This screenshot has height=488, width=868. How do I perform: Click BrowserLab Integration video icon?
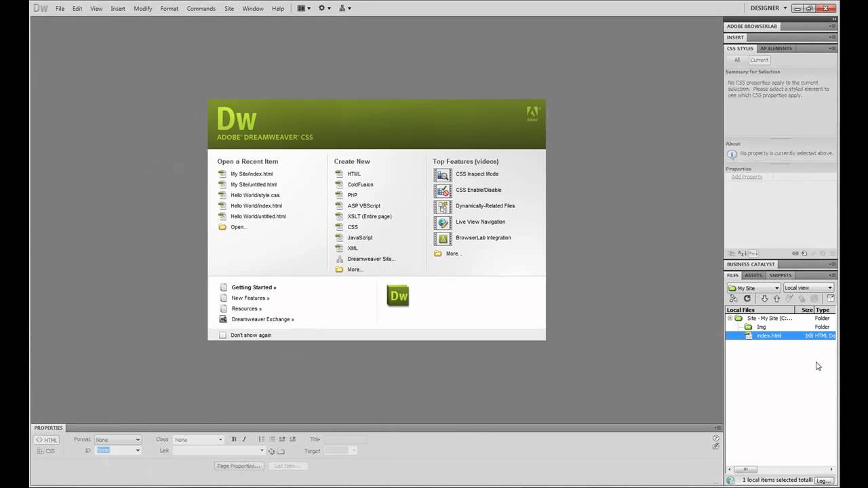[x=443, y=238]
